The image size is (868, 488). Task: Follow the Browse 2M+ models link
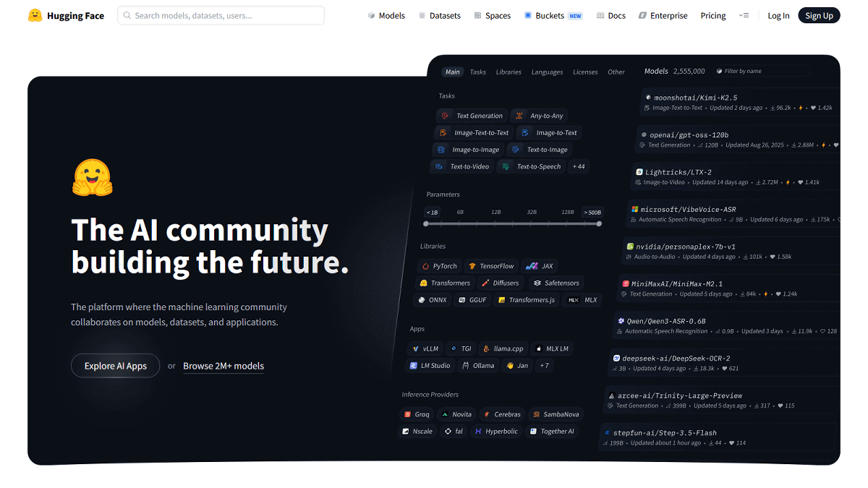pyautogui.click(x=224, y=366)
